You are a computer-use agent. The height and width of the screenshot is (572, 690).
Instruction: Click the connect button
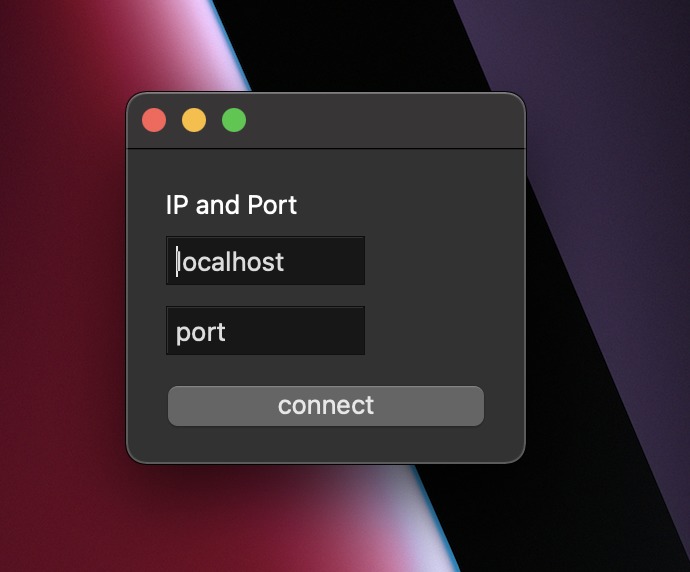point(326,406)
